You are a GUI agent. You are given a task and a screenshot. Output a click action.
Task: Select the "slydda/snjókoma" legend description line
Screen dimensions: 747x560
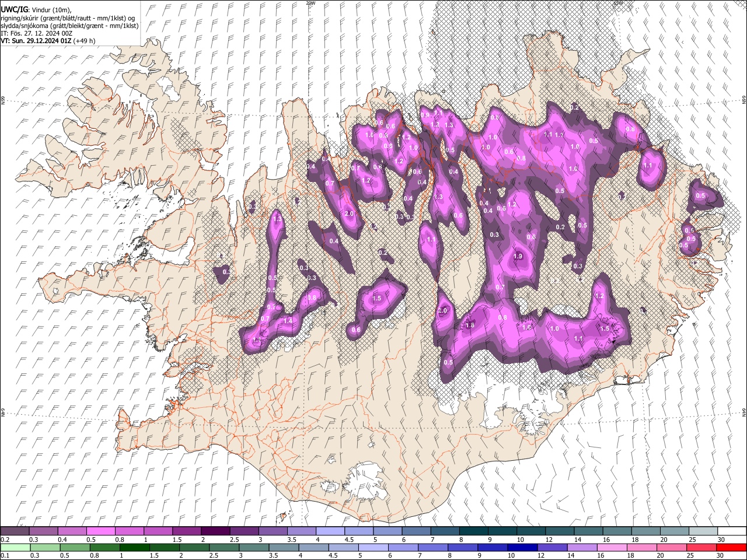69,26
